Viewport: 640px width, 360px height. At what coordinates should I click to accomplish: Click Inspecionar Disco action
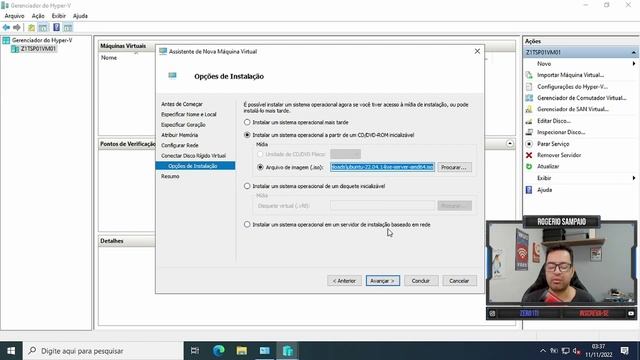point(561,132)
